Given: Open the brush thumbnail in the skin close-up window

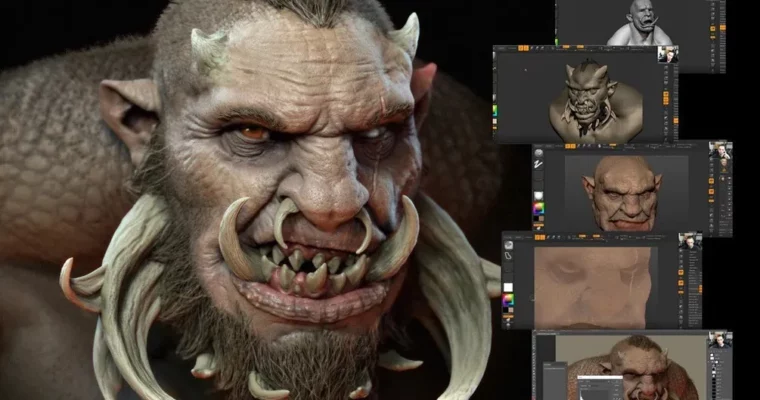Looking at the screenshot, I should [x=508, y=245].
